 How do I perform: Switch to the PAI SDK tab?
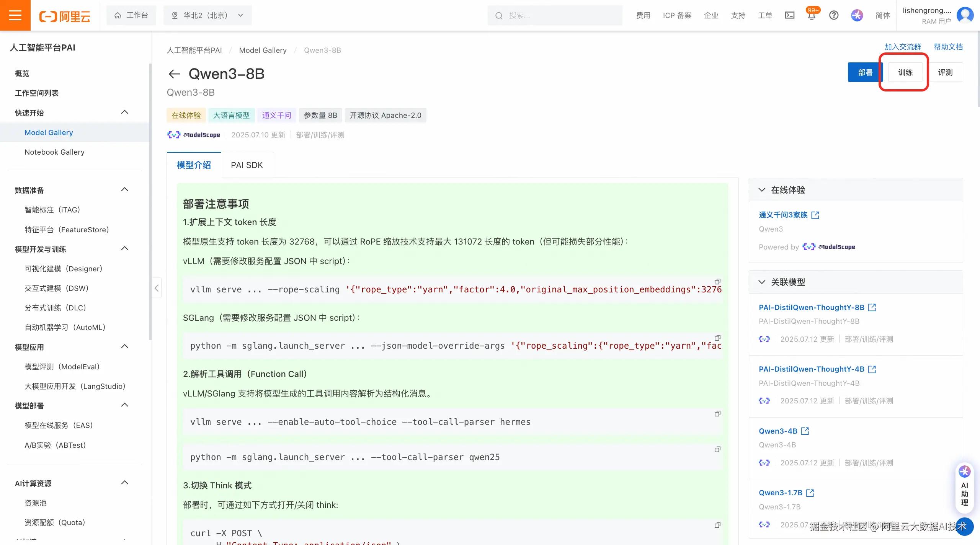tap(247, 165)
